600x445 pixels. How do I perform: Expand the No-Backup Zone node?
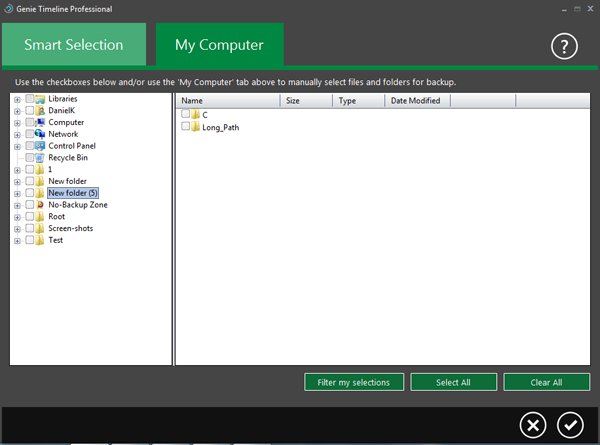[x=17, y=206]
